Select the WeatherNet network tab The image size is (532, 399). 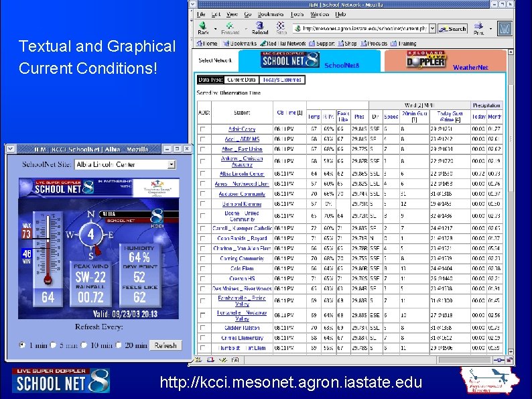pos(446,61)
